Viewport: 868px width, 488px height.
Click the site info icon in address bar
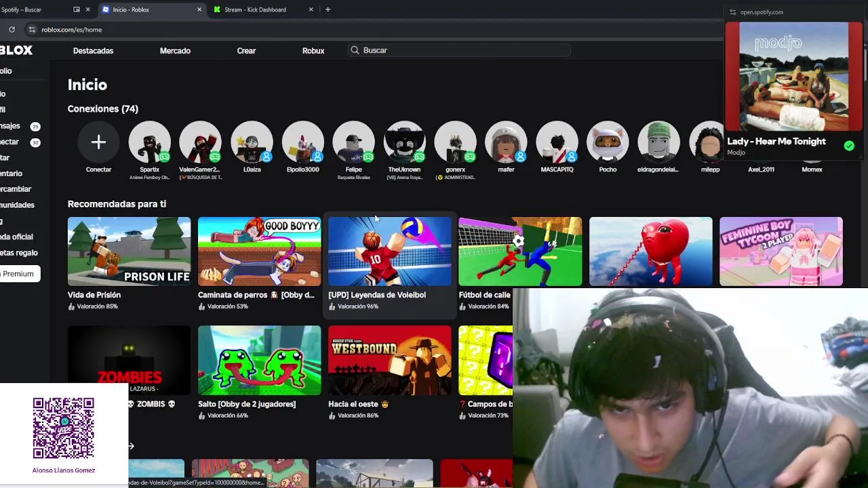coord(32,29)
